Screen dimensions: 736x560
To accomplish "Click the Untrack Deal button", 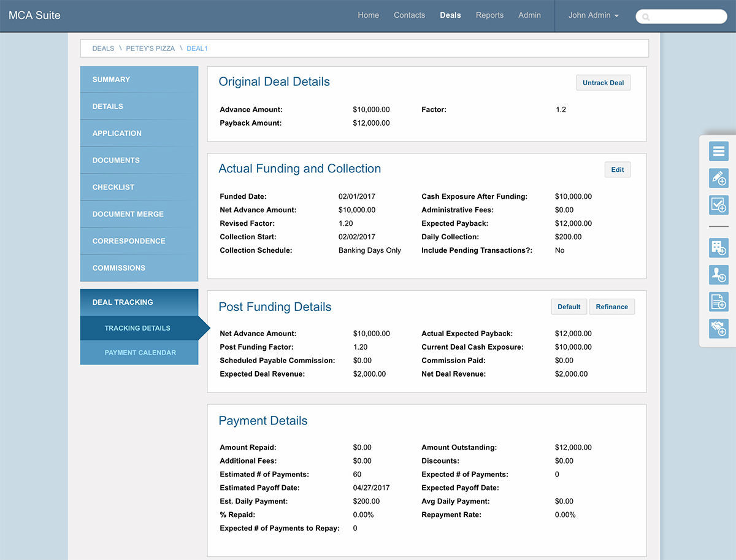I will 603,83.
